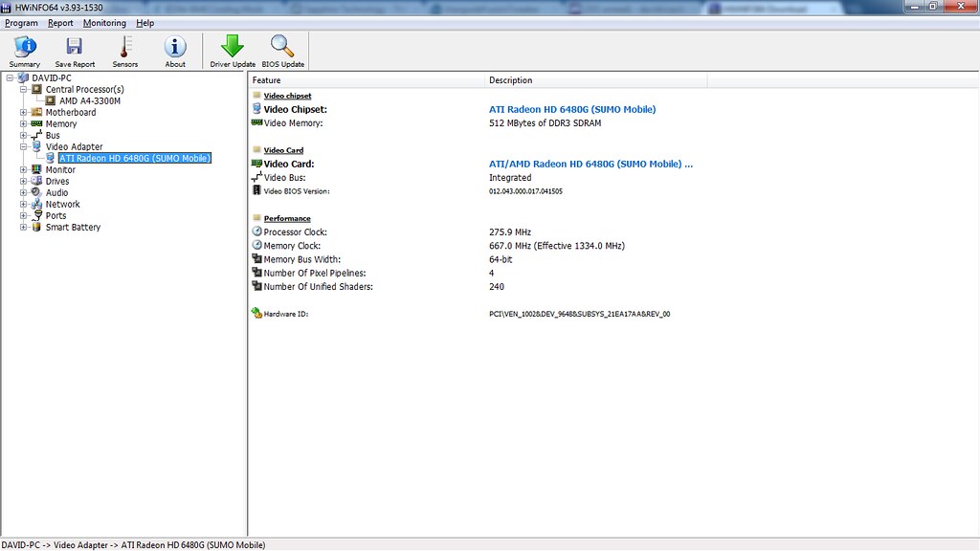
Task: Click the Description column header
Action: click(596, 80)
